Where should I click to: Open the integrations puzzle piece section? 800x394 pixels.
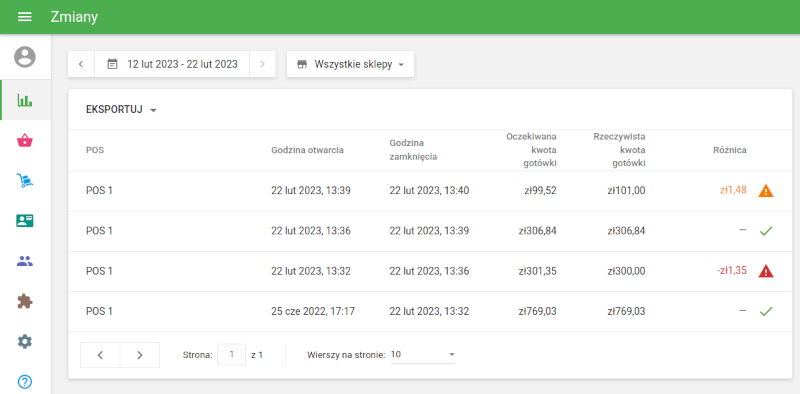pyautogui.click(x=24, y=302)
